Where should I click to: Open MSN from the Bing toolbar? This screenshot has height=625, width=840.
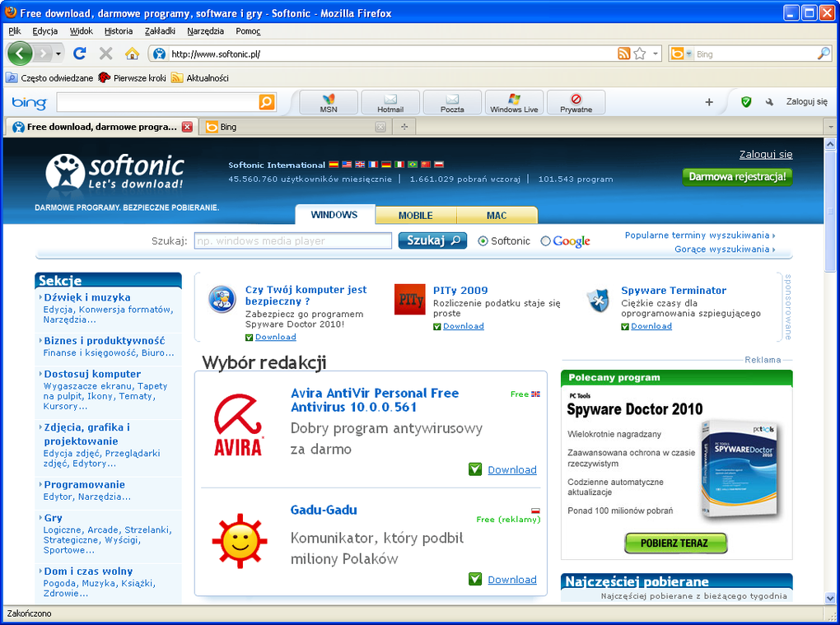(329, 102)
